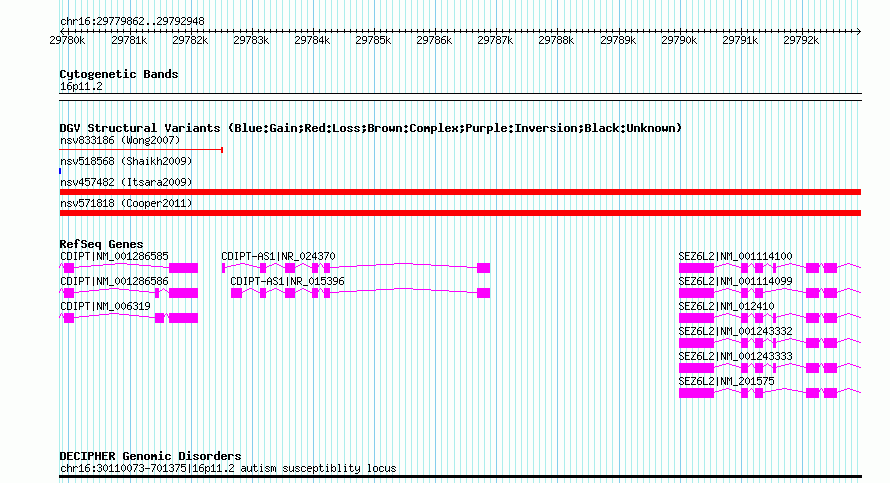The width and height of the screenshot is (890, 483).
Task: Click the 29783k ruler tick label
Action: (x=251, y=40)
